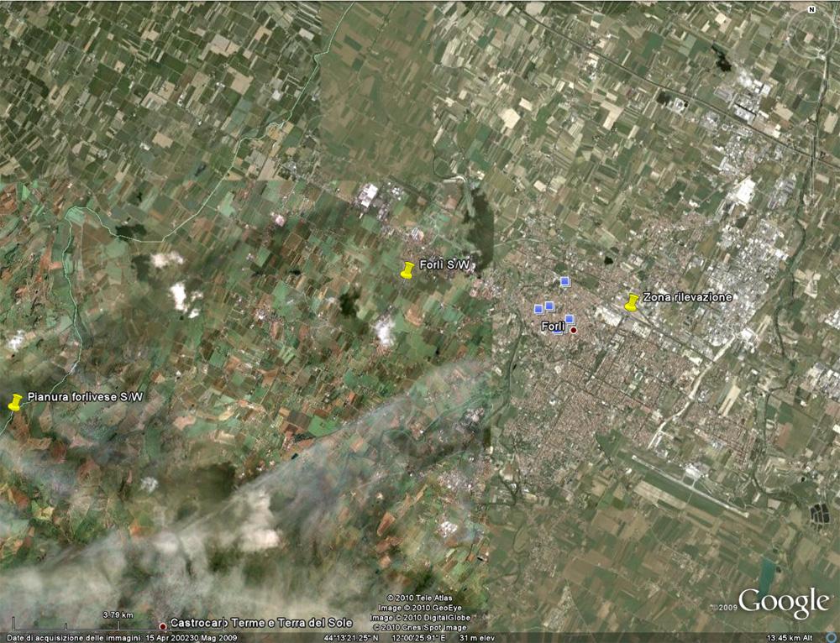840x643 pixels.
Task: Open the Pianura forlivese S/W pushpin
Action: [x=15, y=402]
